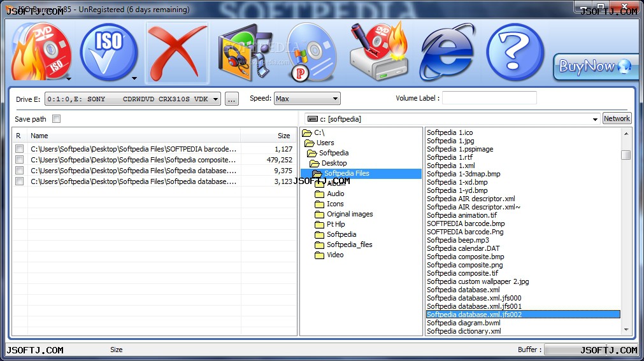Click the Buffer progress bar
644x361 pixels.
(x=590, y=350)
